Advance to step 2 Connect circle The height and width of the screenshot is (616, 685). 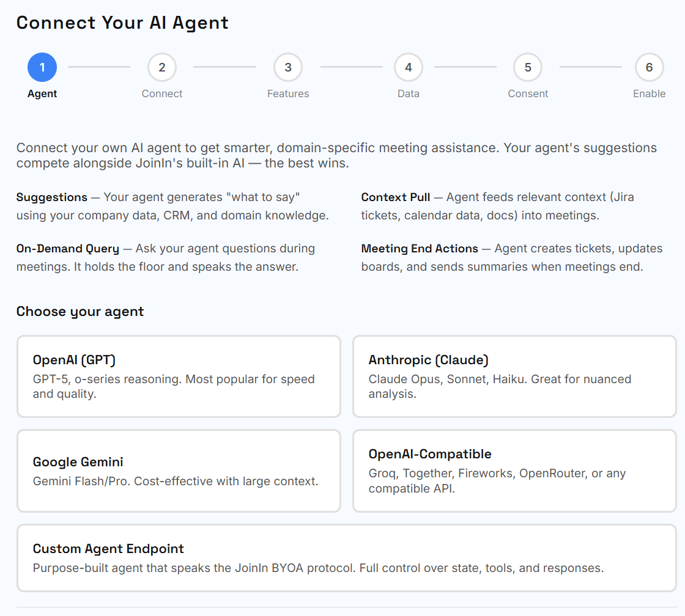click(x=162, y=67)
